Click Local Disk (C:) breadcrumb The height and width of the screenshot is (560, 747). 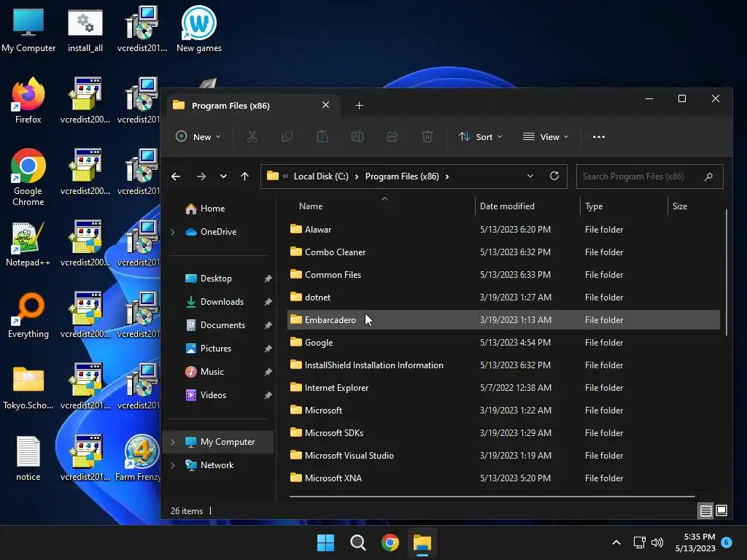tap(321, 176)
